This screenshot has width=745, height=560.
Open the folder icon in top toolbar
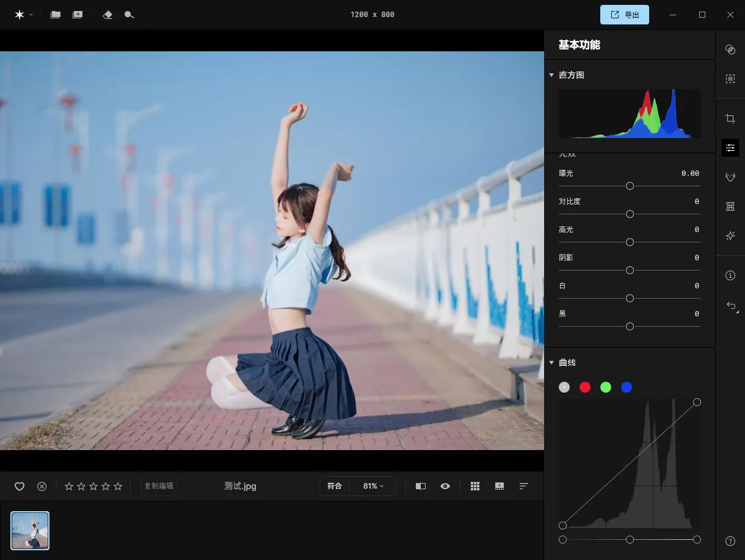[56, 15]
